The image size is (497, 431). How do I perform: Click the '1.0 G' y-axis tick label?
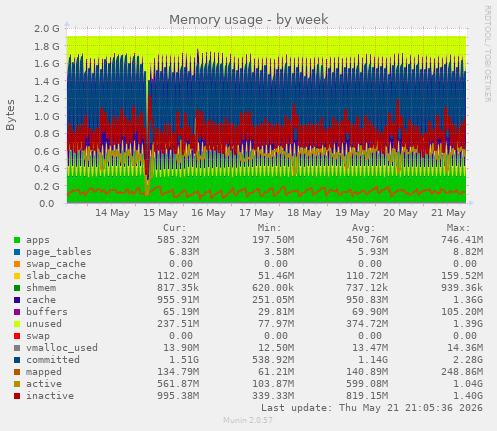pos(47,116)
